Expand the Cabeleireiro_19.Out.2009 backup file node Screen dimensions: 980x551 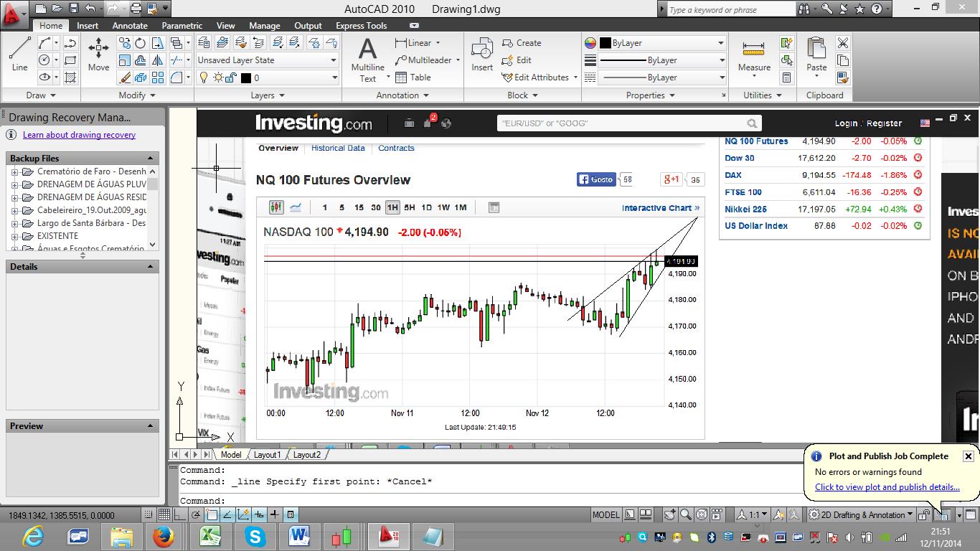coord(14,210)
